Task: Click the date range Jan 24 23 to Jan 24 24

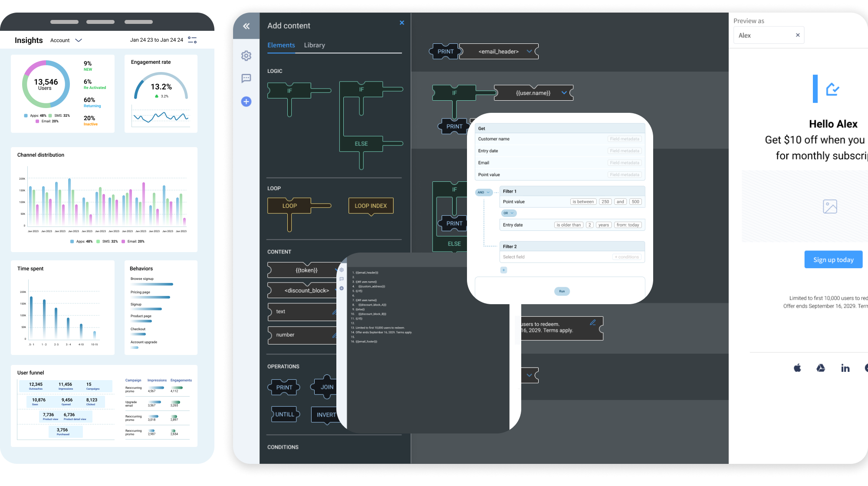Action: click(x=157, y=40)
